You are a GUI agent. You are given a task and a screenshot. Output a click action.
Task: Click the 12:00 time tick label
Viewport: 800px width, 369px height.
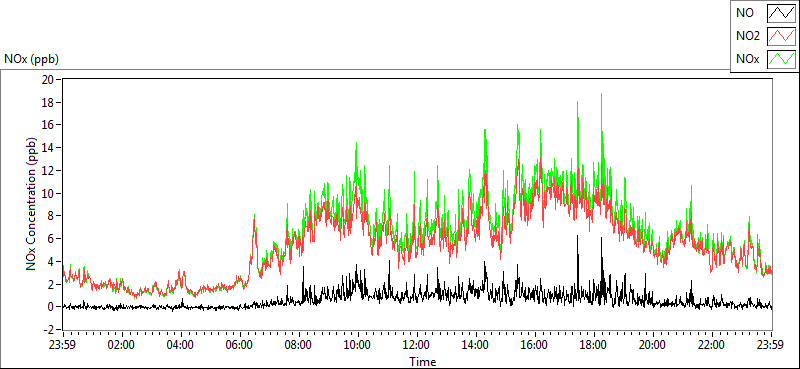417,344
